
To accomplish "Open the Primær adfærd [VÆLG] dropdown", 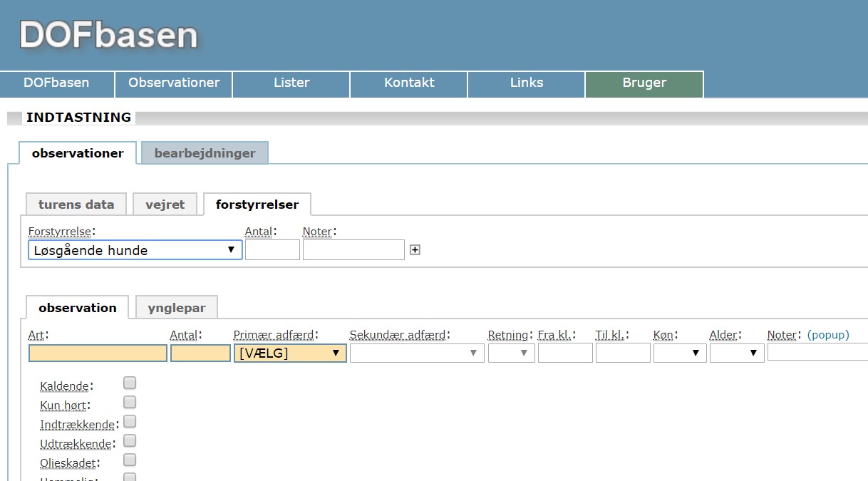I will [x=290, y=353].
